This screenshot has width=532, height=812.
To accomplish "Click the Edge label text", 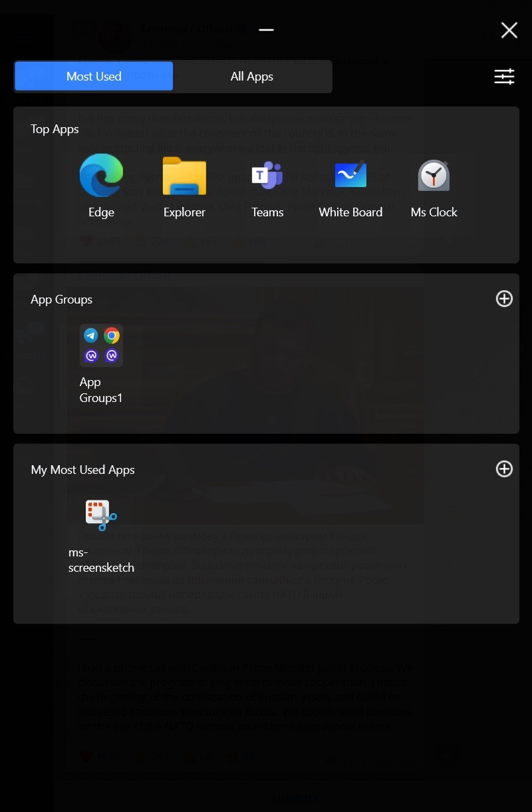I will [101, 212].
